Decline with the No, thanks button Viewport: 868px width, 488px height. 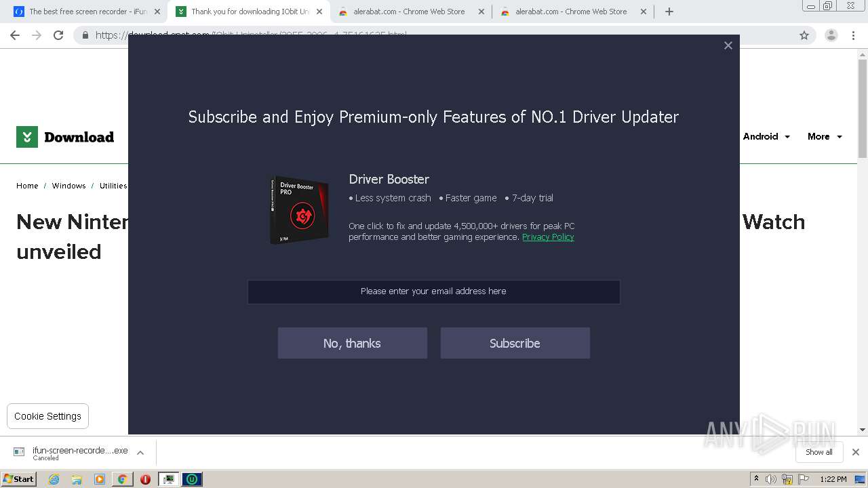pos(352,343)
